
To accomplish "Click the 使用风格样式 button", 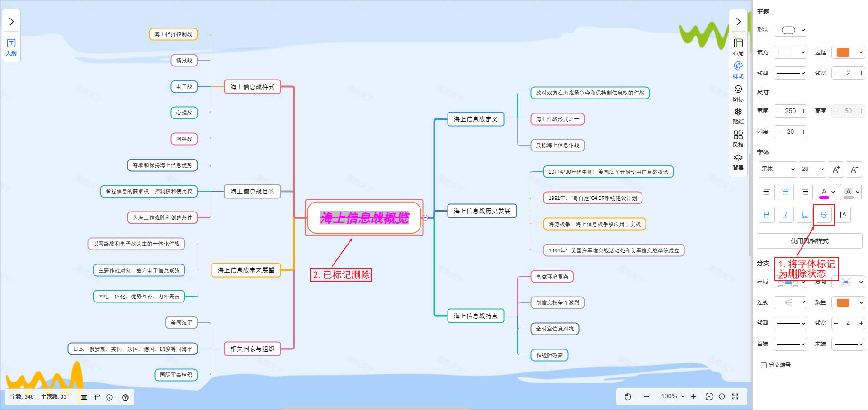I will 809,241.
